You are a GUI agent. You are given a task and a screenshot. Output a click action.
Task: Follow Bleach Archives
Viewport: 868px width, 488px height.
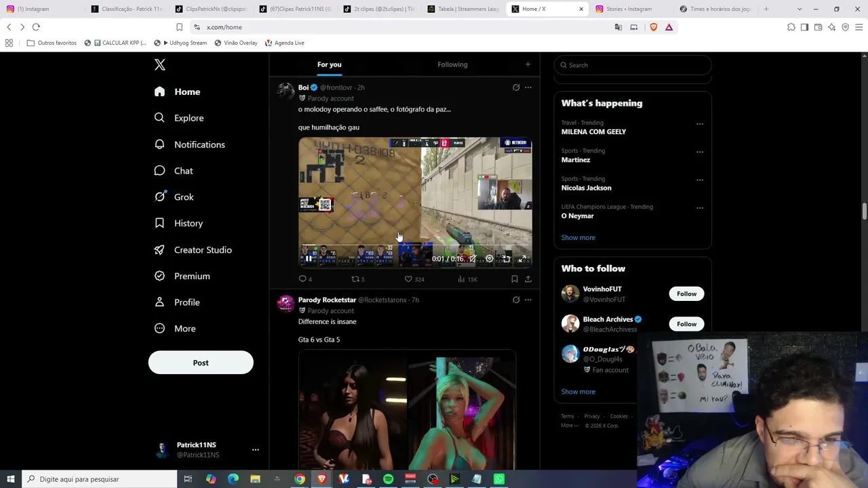coord(686,324)
